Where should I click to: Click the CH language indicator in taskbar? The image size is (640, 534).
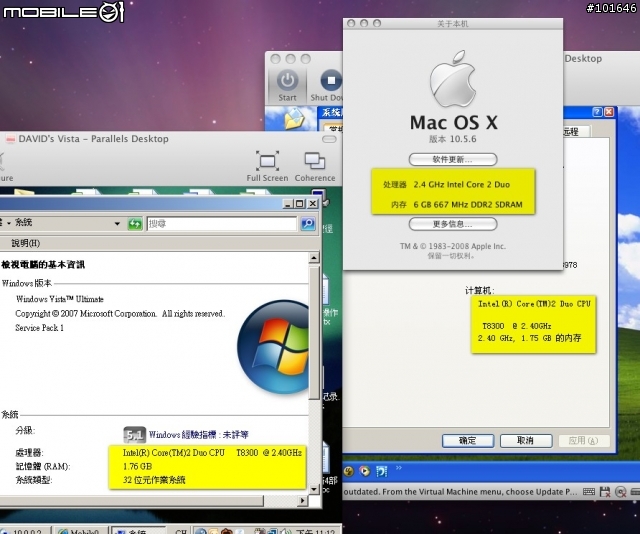click(x=181, y=531)
